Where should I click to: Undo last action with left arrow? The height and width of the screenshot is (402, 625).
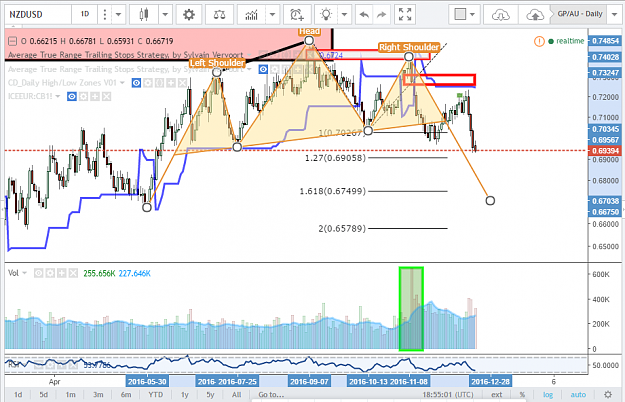pyautogui.click(x=364, y=15)
